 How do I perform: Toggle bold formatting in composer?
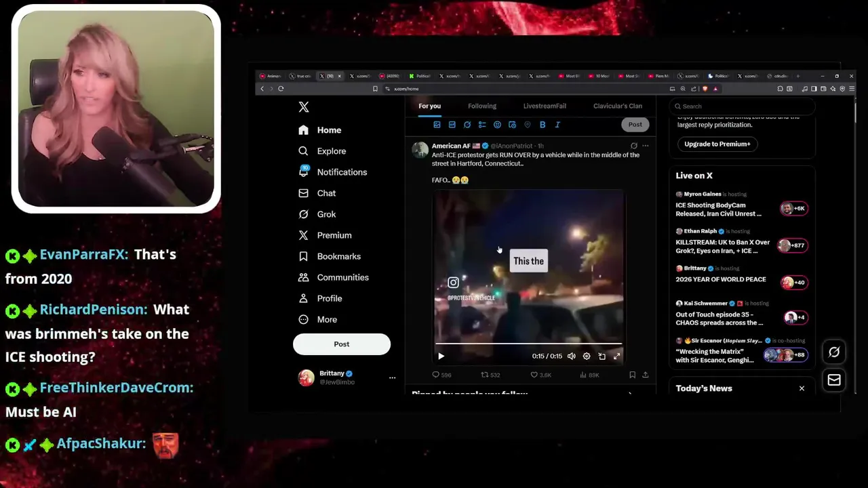pyautogui.click(x=542, y=125)
